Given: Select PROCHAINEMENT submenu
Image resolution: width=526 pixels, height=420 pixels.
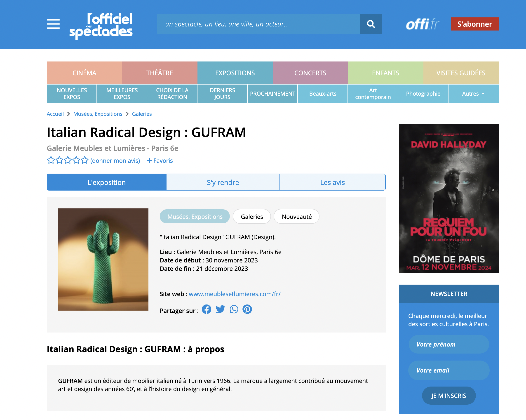Looking at the screenshot, I should (272, 94).
